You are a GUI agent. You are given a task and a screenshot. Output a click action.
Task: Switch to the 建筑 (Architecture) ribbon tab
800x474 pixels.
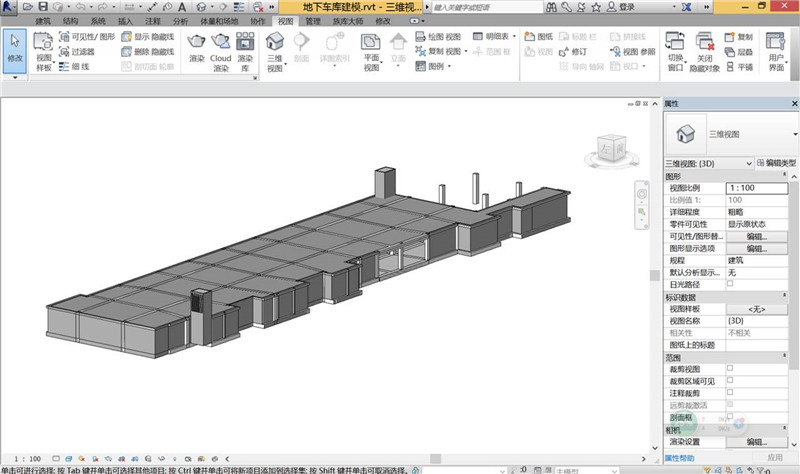pyautogui.click(x=41, y=20)
